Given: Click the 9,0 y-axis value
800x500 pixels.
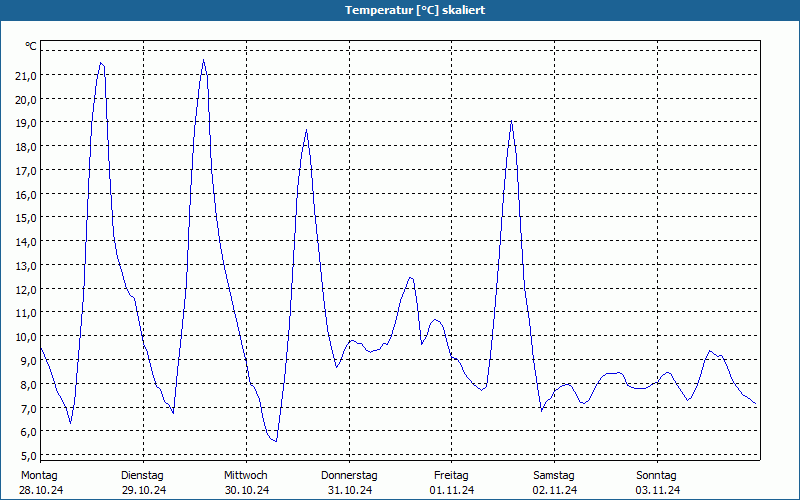Looking at the screenshot, I should [x=29, y=361].
